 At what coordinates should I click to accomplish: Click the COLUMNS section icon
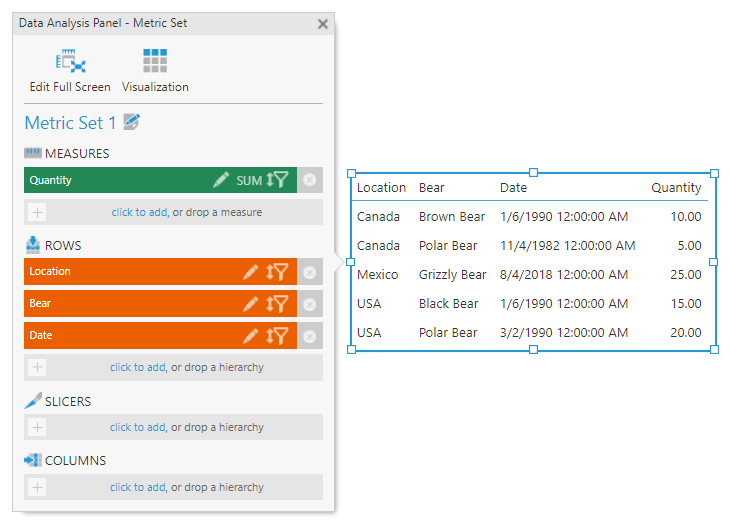tap(33, 460)
